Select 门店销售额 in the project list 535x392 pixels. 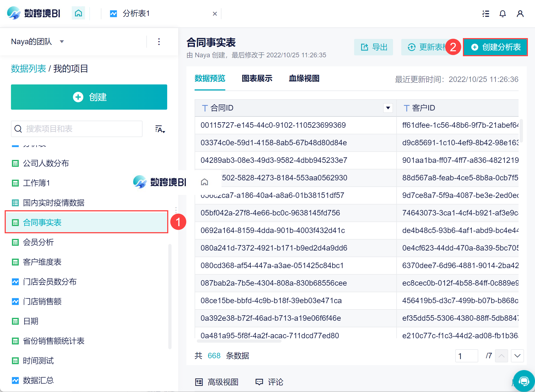42,302
